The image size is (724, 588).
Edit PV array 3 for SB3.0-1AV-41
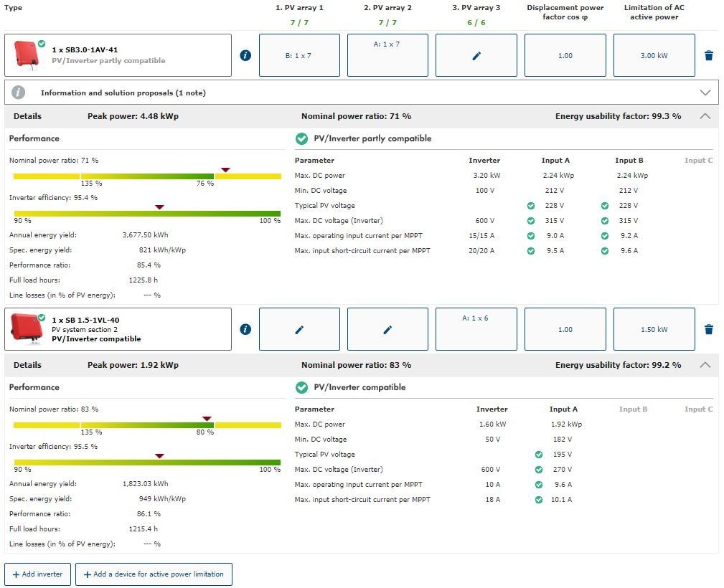pos(476,55)
